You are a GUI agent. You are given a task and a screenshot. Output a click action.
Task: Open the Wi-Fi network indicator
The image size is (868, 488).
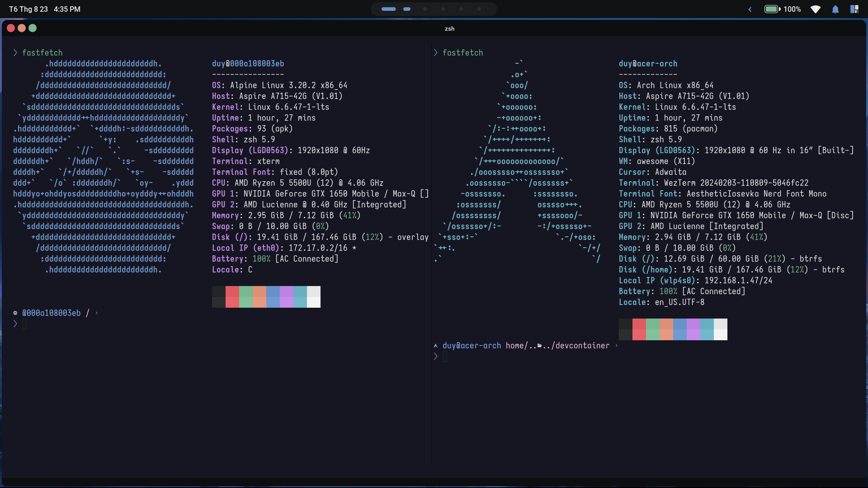click(816, 9)
